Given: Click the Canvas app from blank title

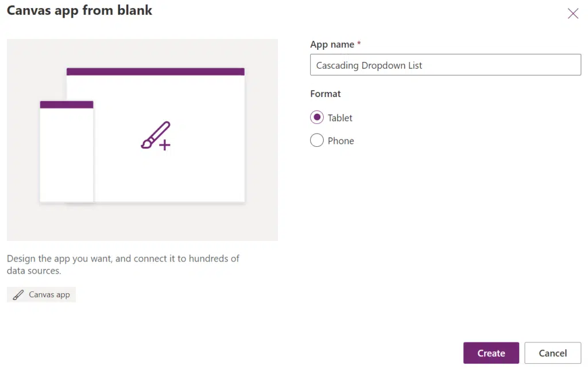Looking at the screenshot, I should (x=79, y=10).
